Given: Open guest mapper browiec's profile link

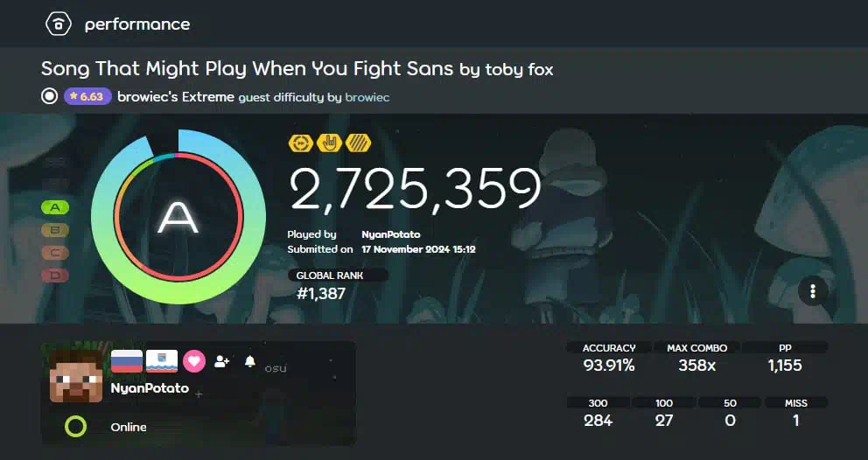Looking at the screenshot, I should 367,97.
